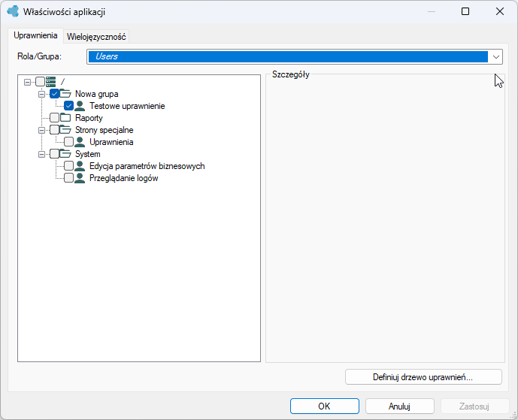Screen dimensions: 518x420
Task: Click the System folder icon
Action: tap(65, 153)
